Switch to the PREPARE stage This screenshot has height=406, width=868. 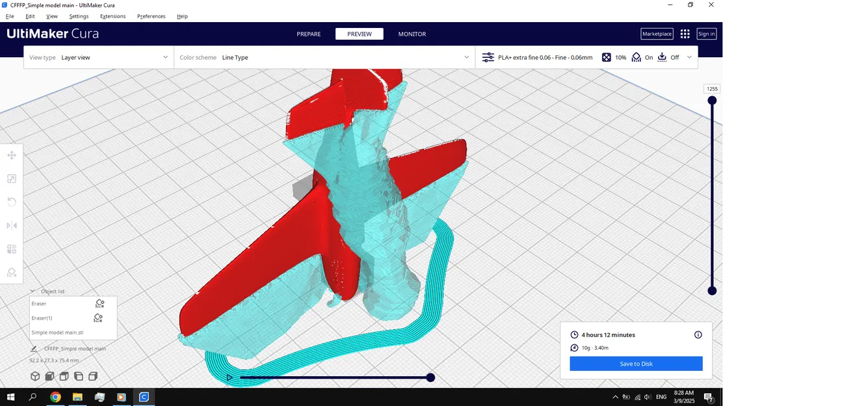coord(309,34)
